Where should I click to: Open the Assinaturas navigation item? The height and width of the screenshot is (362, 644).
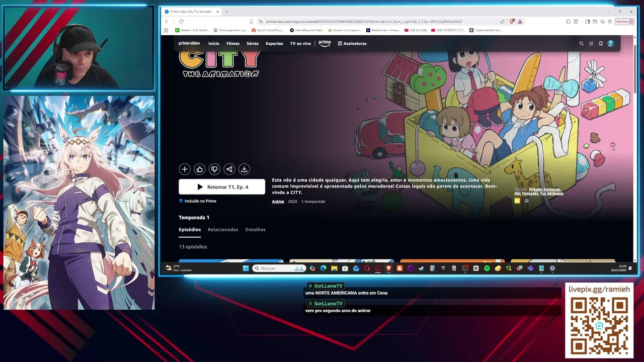coord(352,44)
